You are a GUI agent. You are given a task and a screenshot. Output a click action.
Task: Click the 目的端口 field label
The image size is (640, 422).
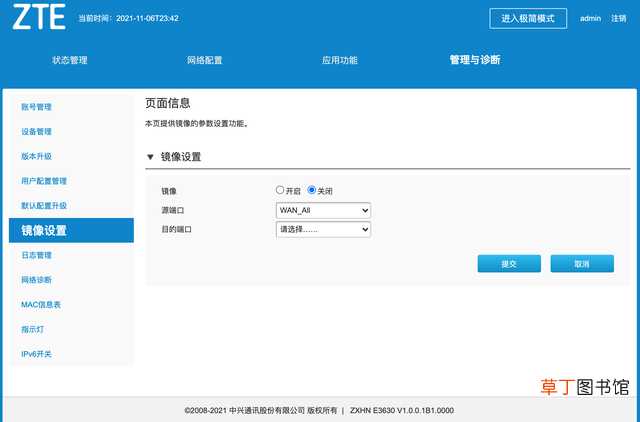[x=177, y=229]
